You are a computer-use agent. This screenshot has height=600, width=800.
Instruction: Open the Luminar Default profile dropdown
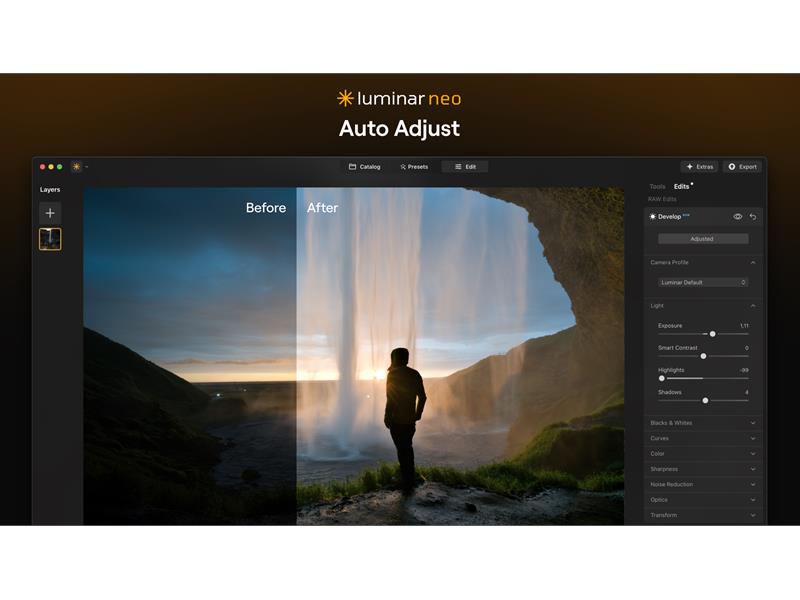[703, 282]
